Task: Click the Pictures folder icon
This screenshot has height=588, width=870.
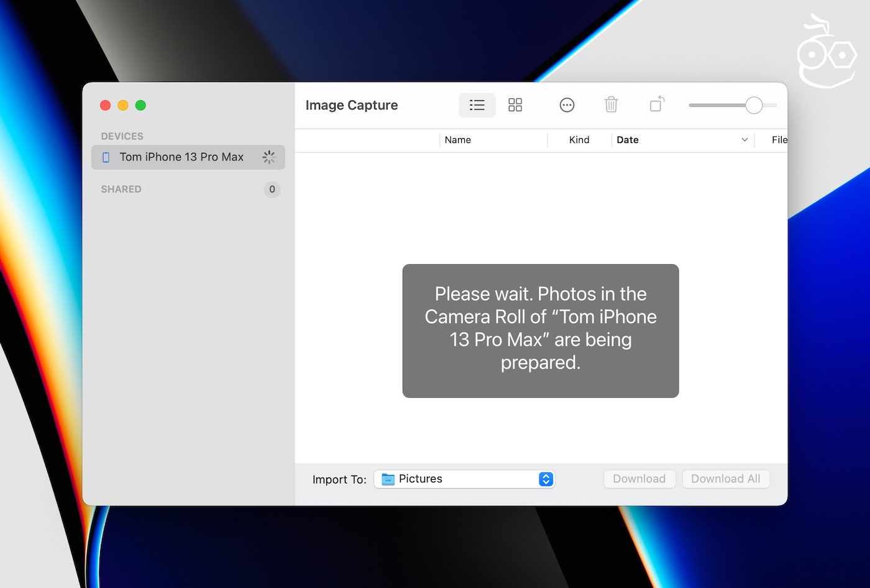Action: (388, 479)
